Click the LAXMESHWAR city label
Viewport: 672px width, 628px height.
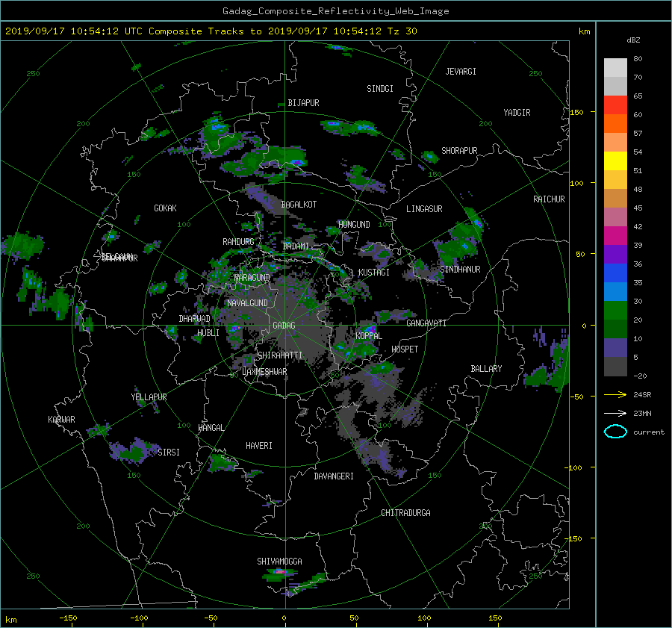point(264,372)
